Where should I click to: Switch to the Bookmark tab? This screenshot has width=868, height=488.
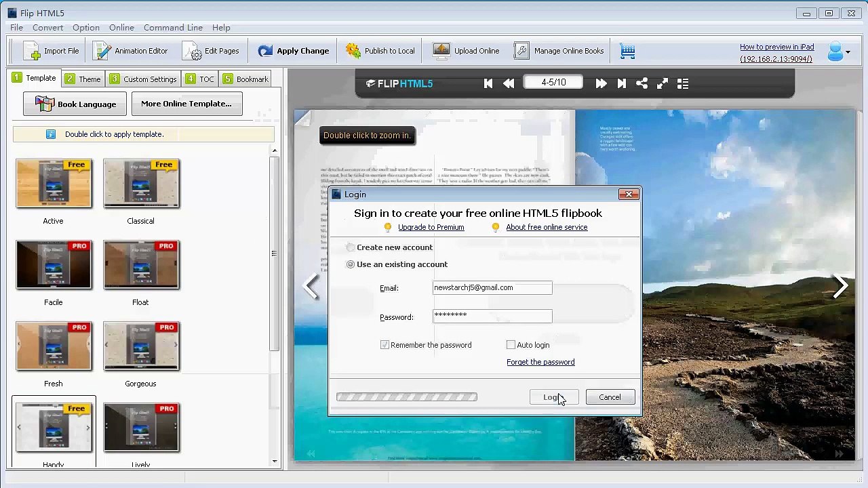coord(245,79)
